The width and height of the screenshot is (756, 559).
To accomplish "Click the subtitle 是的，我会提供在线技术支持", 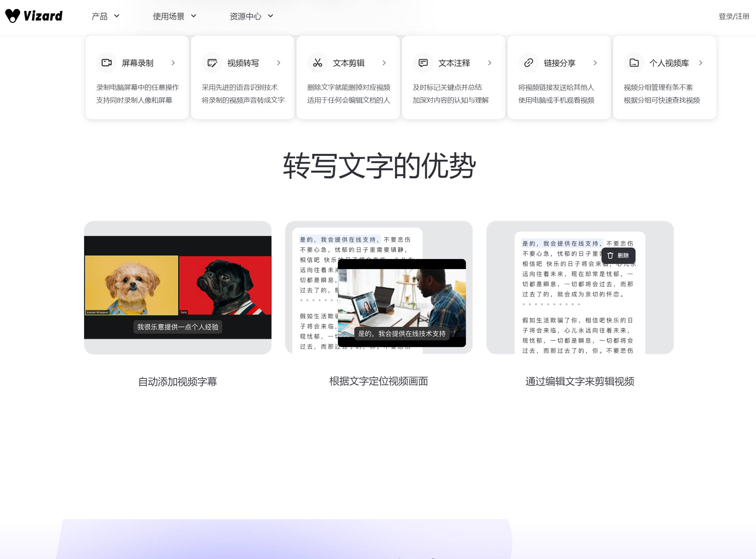I will click(x=402, y=334).
